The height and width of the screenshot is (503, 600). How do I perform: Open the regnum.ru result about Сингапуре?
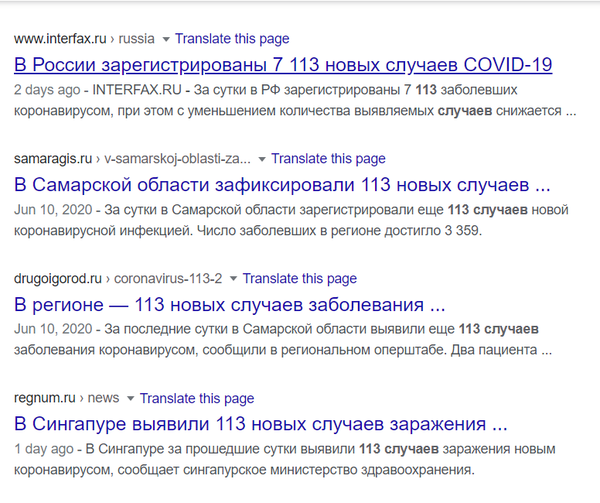(261, 424)
